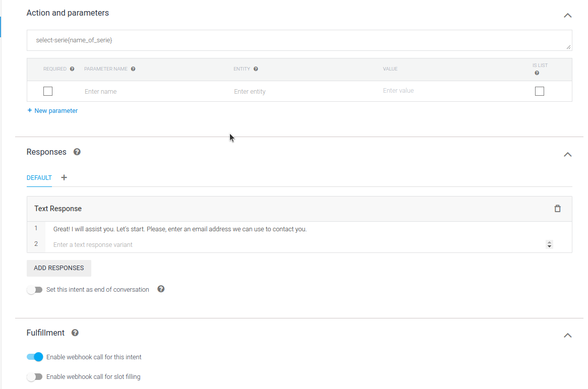588x389 pixels.
Task: Click help icon under IS LIST column
Action: tap(537, 73)
